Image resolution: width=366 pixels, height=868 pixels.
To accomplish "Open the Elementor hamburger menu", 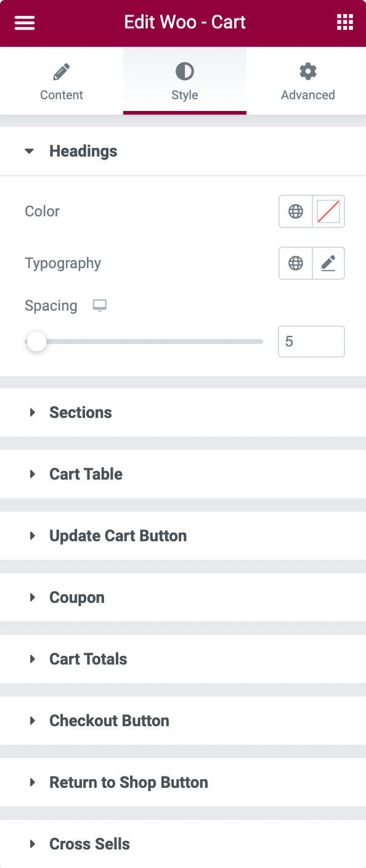I will 24,22.
